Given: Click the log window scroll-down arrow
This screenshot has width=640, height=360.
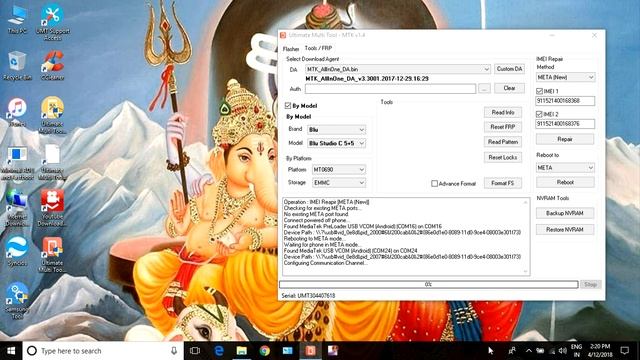Looking at the screenshot, I should tap(525, 271).
